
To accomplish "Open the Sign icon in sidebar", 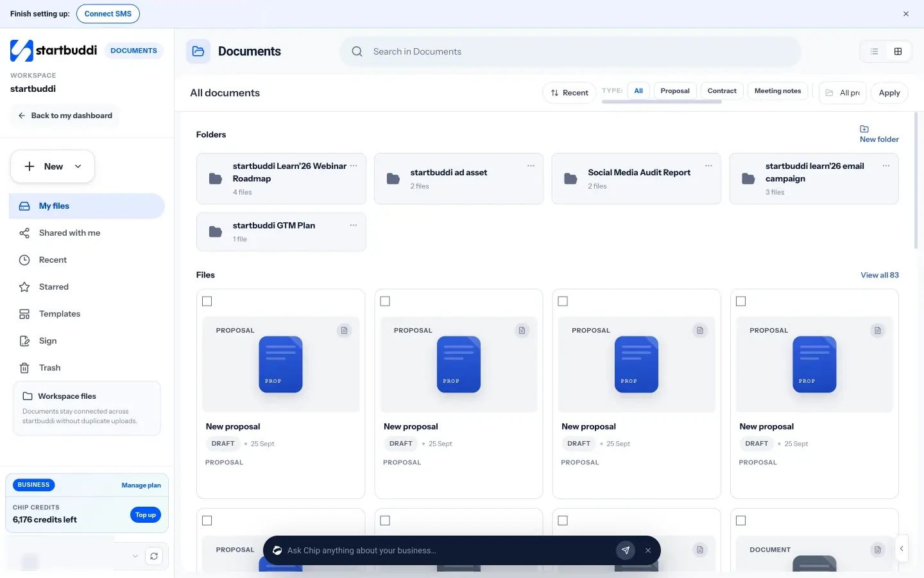I will tap(24, 341).
